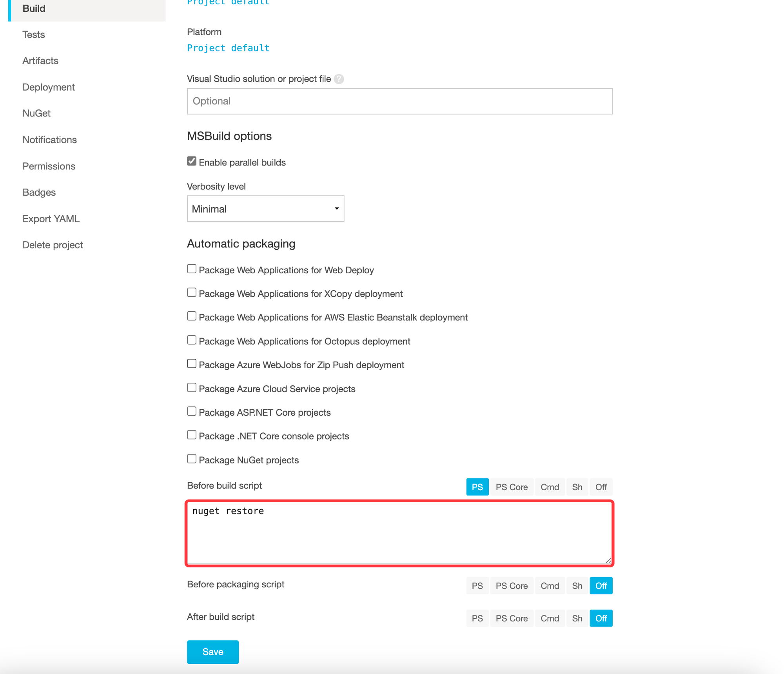Click the Visual Studio solution file input

click(399, 101)
